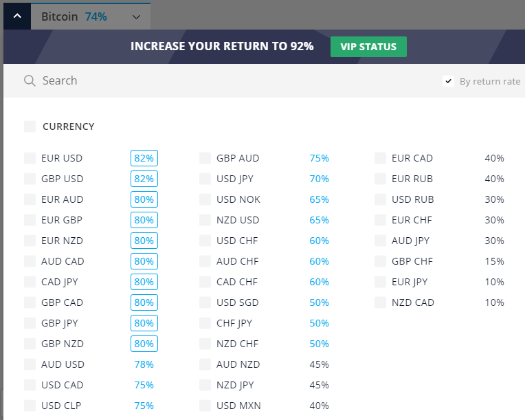Tick the checkbox next to USD CLP
Screen dimensions: 525x420
point(30,406)
